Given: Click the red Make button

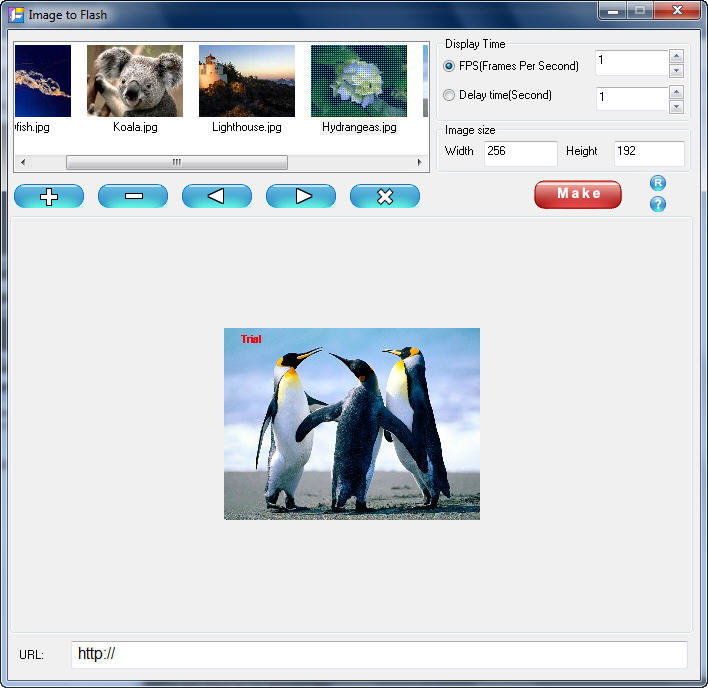Looking at the screenshot, I should click(578, 195).
